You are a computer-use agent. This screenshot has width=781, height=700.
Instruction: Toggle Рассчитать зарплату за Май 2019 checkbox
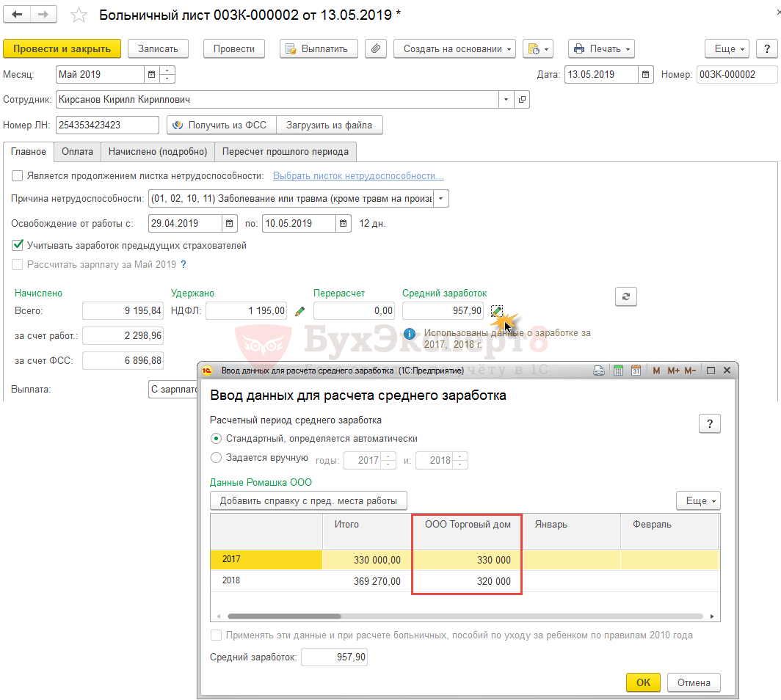pyautogui.click(x=18, y=264)
